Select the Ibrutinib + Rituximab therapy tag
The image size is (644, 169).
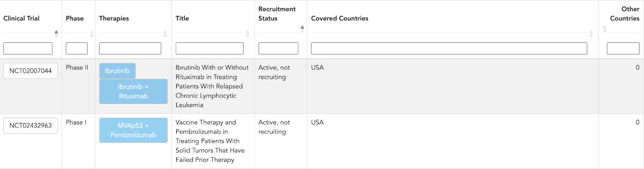pos(133,92)
